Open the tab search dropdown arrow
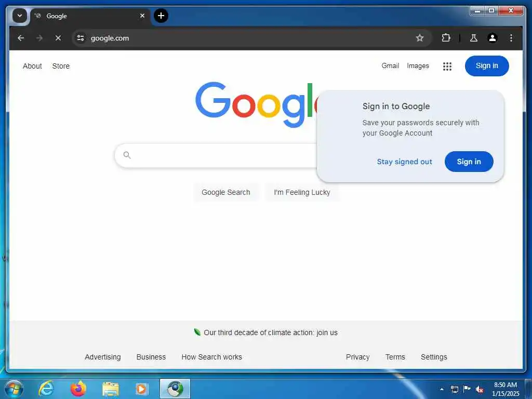The width and height of the screenshot is (532, 399). pos(20,16)
